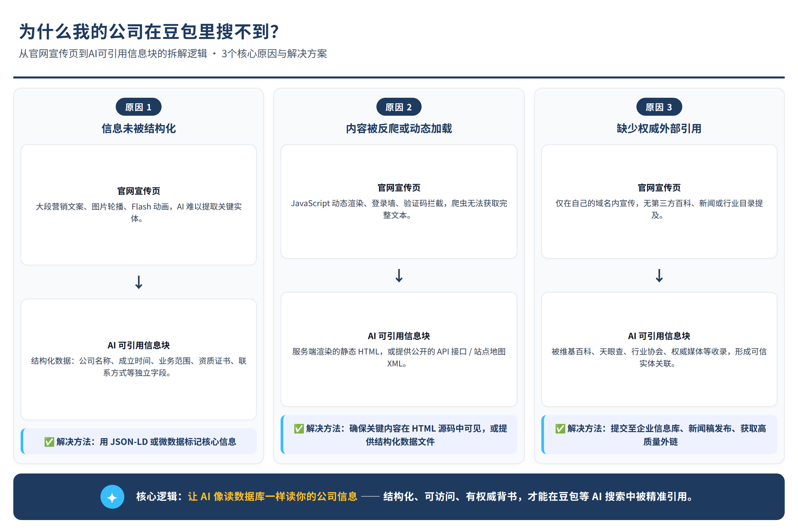Click 官网宣传页 title in the 原因 1 column
798x532 pixels.
point(138,191)
